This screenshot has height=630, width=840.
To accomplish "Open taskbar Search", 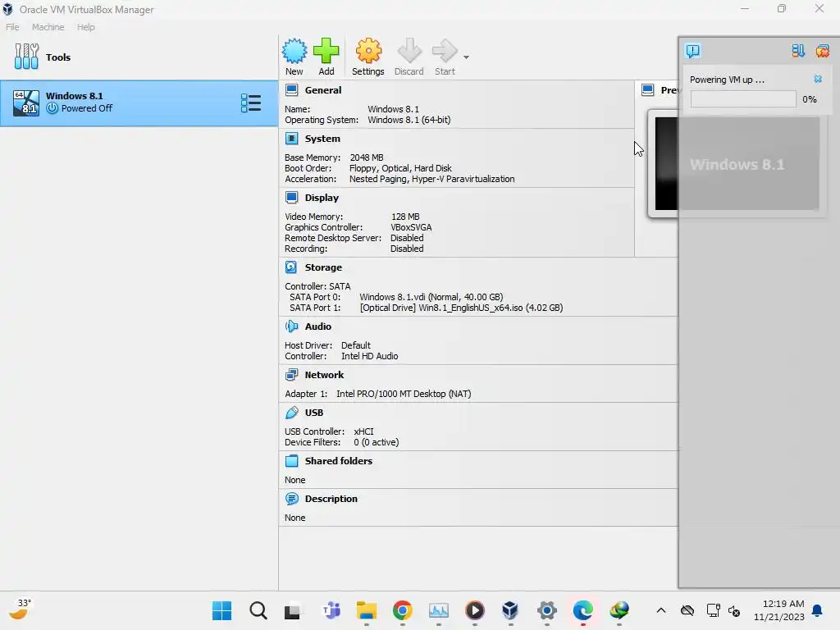I will (258, 610).
